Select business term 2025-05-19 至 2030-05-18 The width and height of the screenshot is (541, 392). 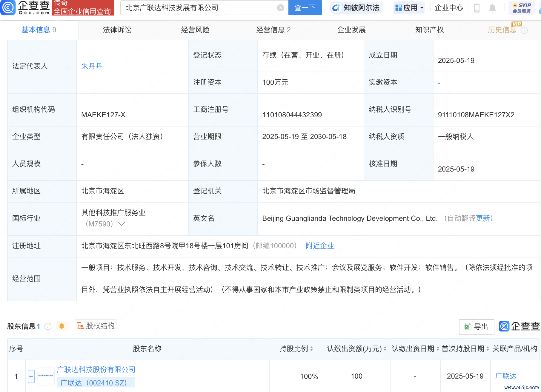tap(304, 137)
